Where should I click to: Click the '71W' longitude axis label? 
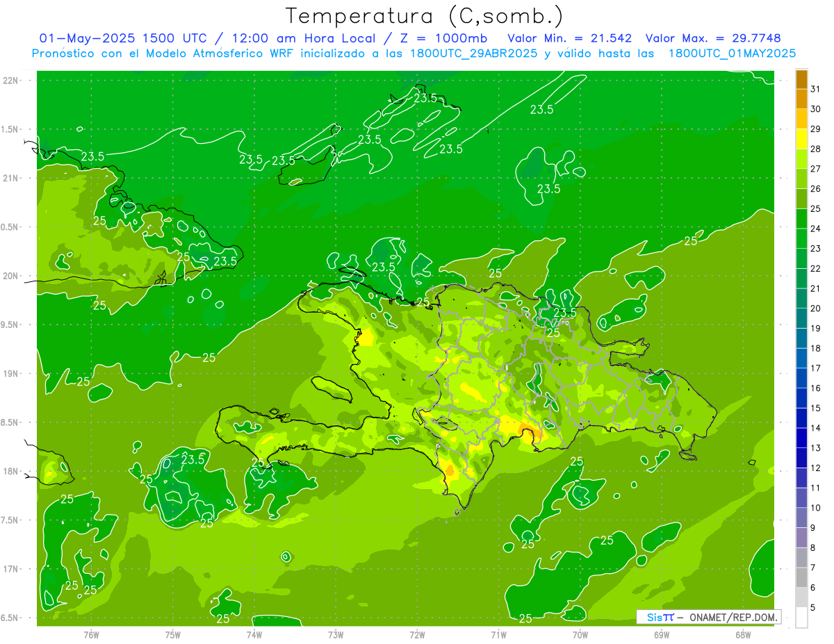tap(498, 635)
